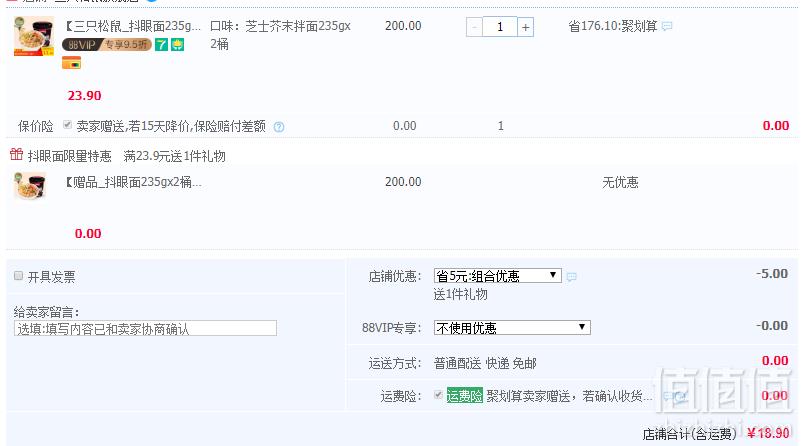The width and height of the screenshot is (802, 446).
Task: Click the -5.00 discount amount
Action: [x=772, y=274]
